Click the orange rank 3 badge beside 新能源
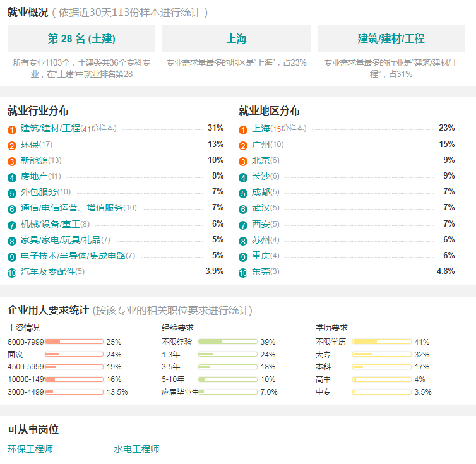 point(12,162)
